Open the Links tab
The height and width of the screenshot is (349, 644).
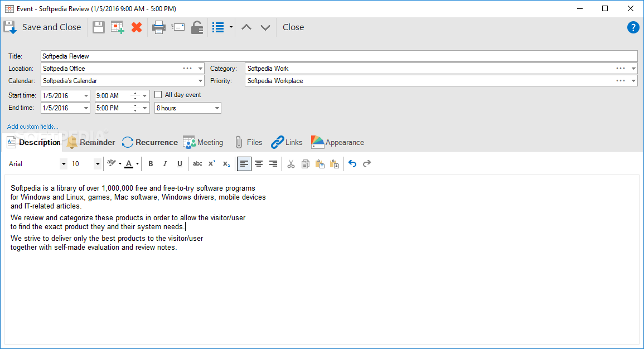(x=287, y=143)
